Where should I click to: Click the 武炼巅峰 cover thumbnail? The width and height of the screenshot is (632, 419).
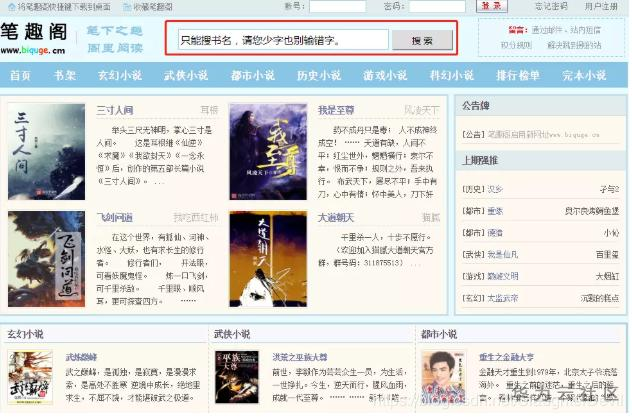tap(30, 378)
